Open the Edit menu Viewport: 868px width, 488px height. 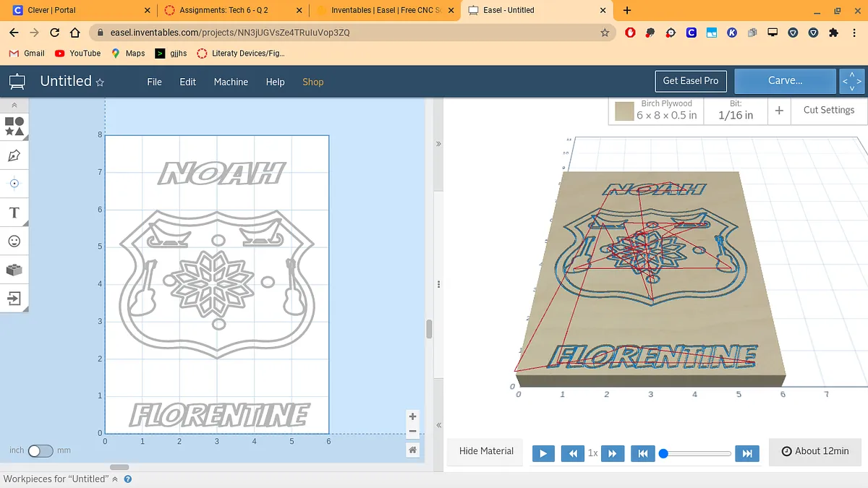188,82
